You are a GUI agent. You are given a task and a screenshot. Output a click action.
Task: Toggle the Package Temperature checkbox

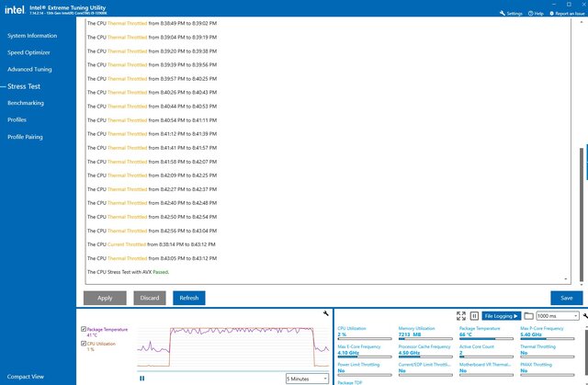click(x=85, y=328)
